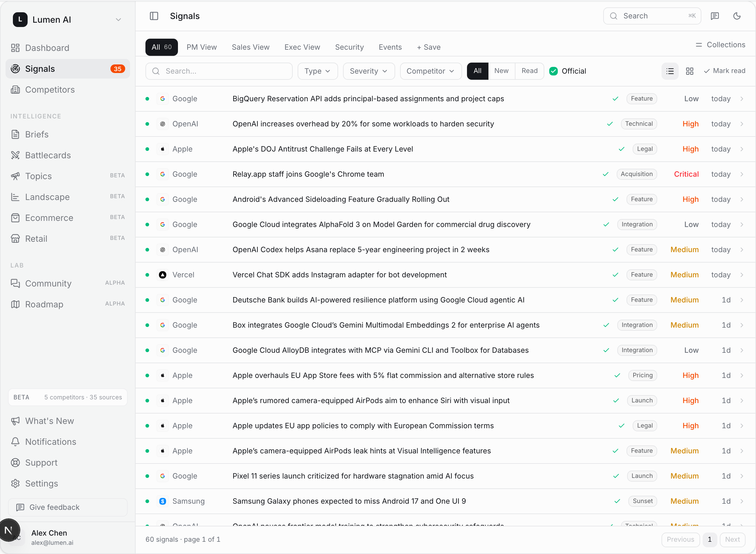This screenshot has height=554, width=756.
Task: Expand the BigQuery Reservation API signal chevron
Action: (742, 98)
